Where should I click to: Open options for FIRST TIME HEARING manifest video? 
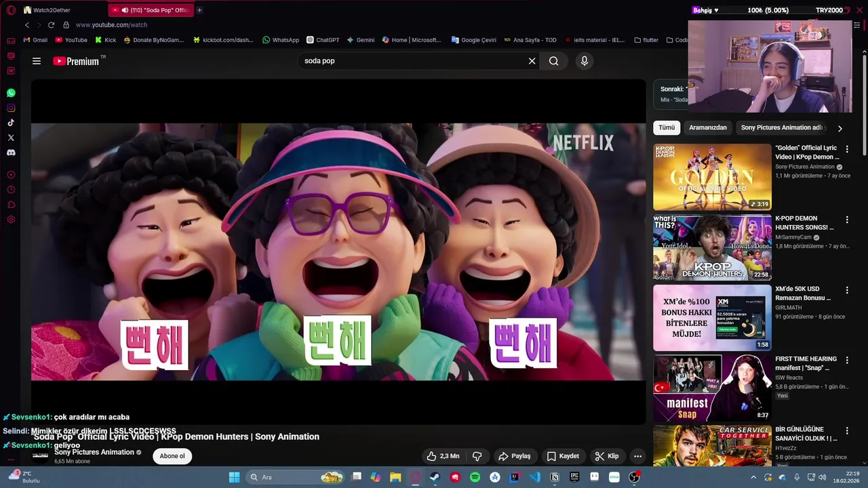coord(847,360)
